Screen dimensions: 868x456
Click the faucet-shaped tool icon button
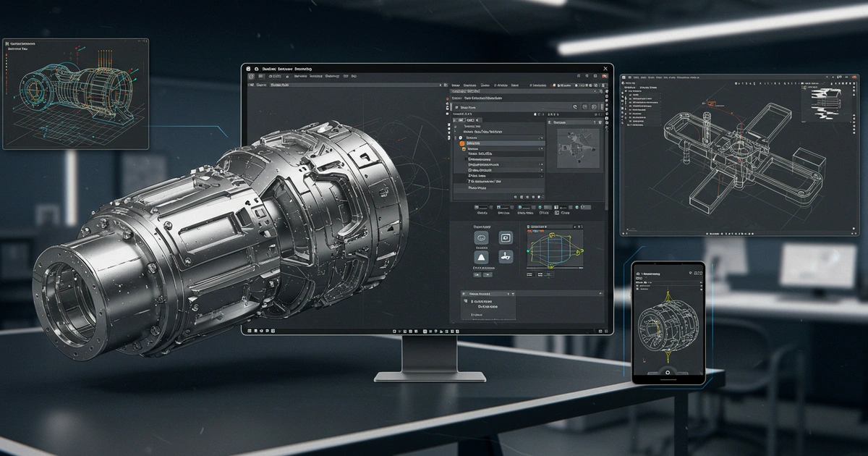coord(506,257)
